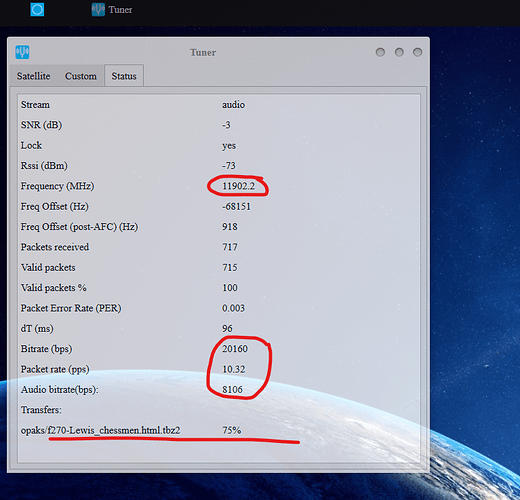Click the transfer file 'opaks/f270-Lewis_chessmen.html.tbz2'
The image size is (520, 500).
click(100, 431)
